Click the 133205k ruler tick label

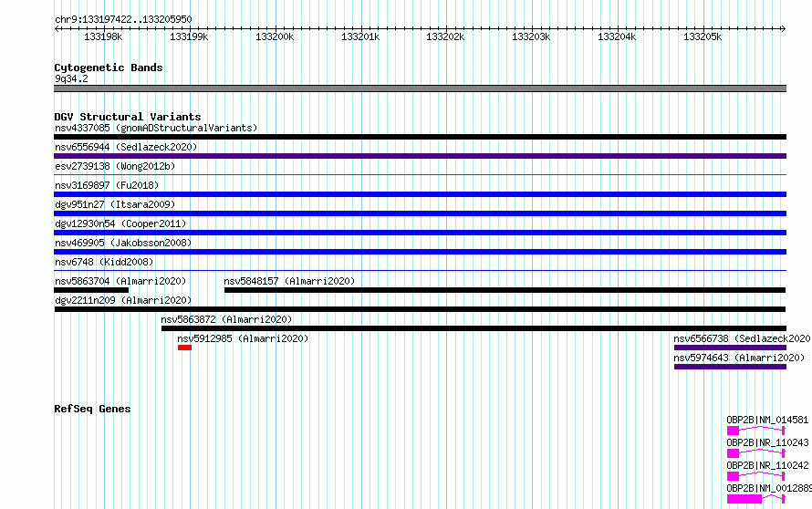703,36
